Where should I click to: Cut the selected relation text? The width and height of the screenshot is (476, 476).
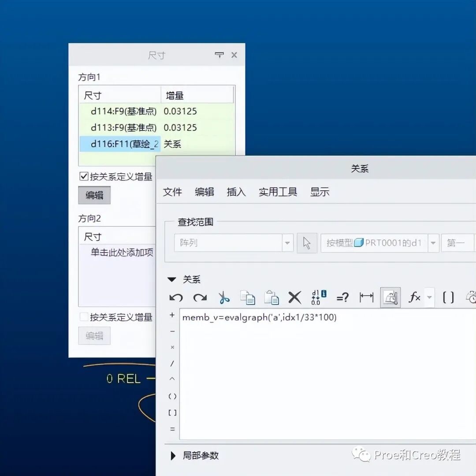[224, 297]
